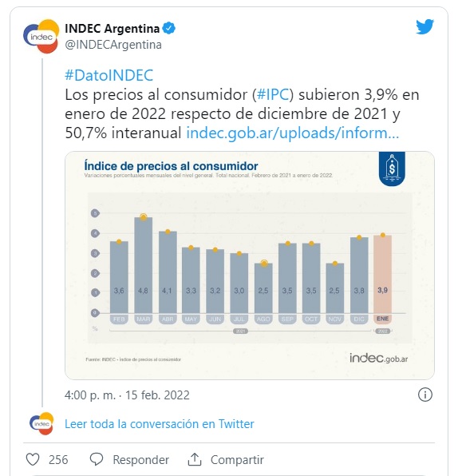This screenshot has height=476, width=458.
Task: Open the #IPC hashtag link
Action: coord(273,94)
